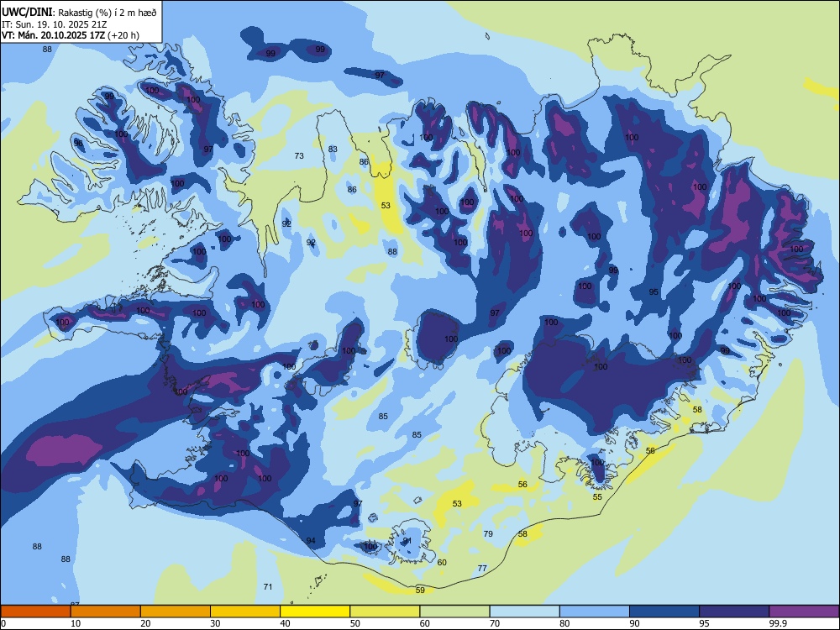Click the humidity value 73 on the map
Screen dimensions: 840x630
pos(299,156)
